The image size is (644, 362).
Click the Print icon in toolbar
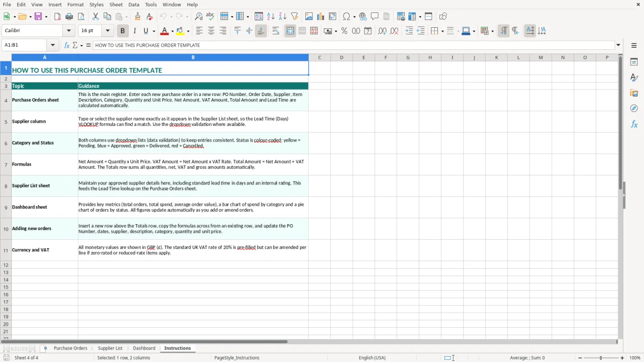[x=69, y=17]
